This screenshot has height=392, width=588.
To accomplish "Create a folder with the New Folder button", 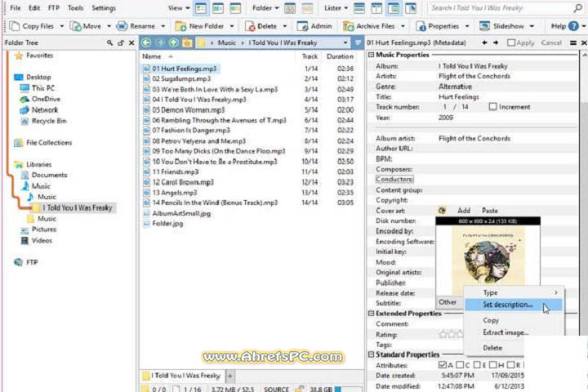I will pyautogui.click(x=200, y=26).
